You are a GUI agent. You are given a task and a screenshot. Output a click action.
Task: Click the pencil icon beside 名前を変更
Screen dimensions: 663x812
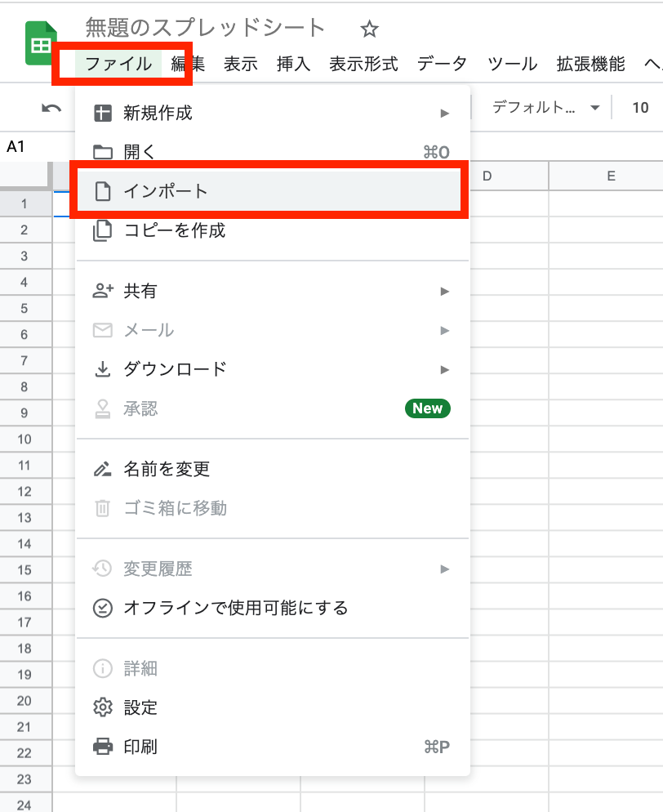coord(103,469)
